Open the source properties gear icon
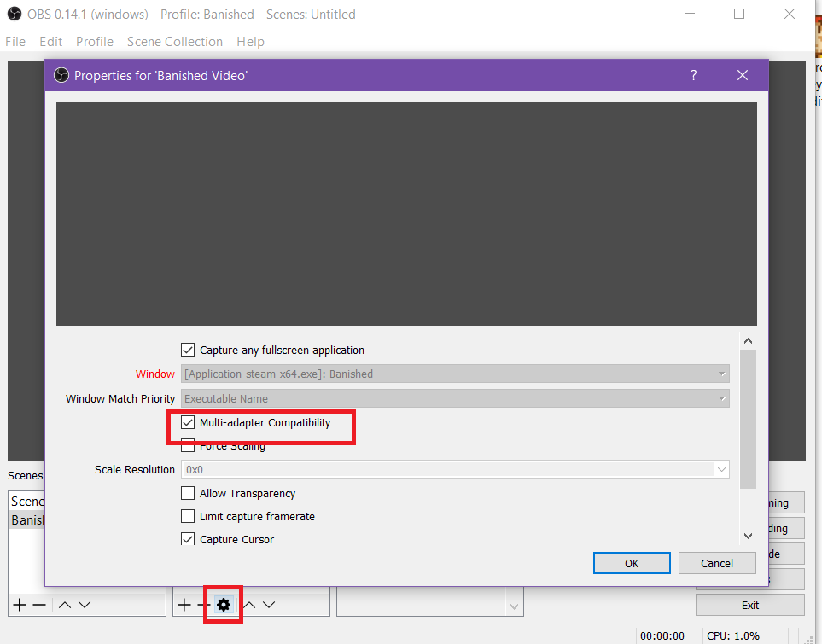822x644 pixels. pyautogui.click(x=224, y=605)
